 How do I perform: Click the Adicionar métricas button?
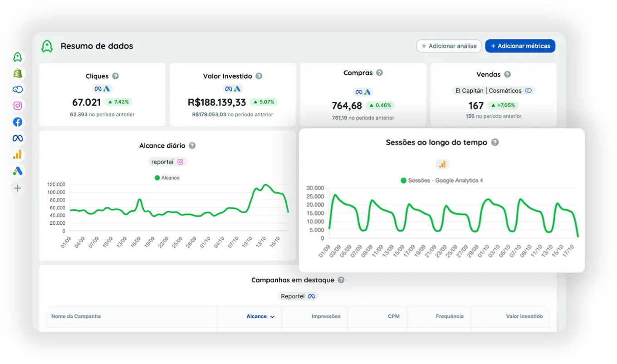520,46
